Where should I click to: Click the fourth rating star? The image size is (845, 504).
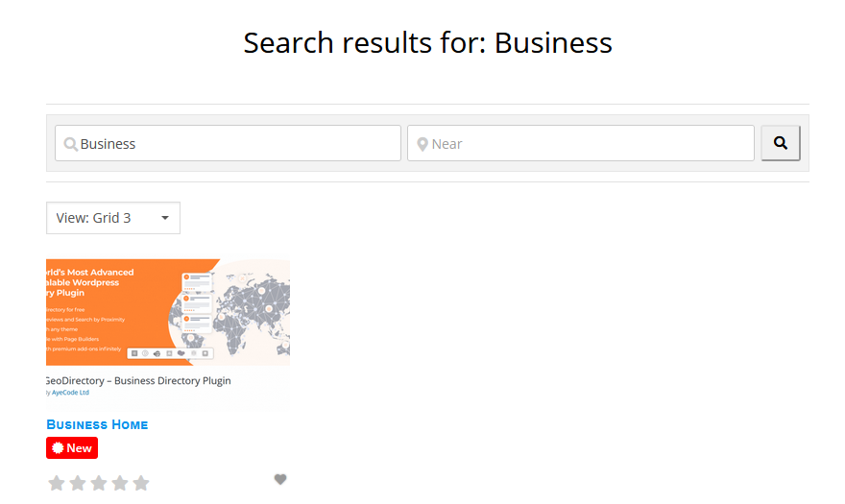(120, 483)
